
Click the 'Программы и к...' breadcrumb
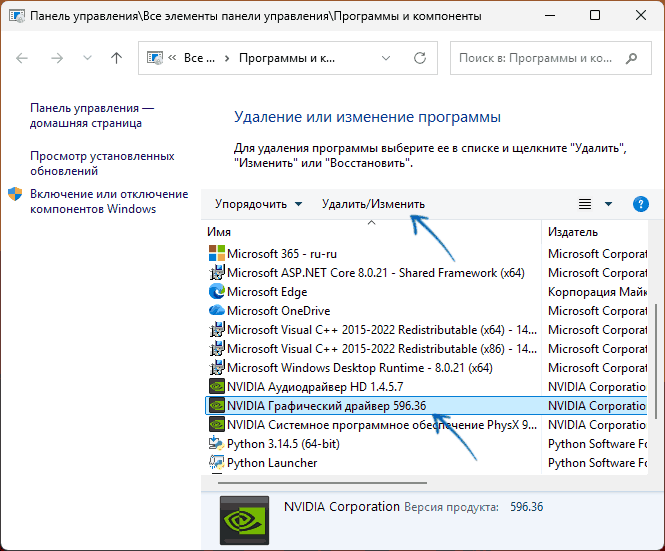[x=287, y=58]
